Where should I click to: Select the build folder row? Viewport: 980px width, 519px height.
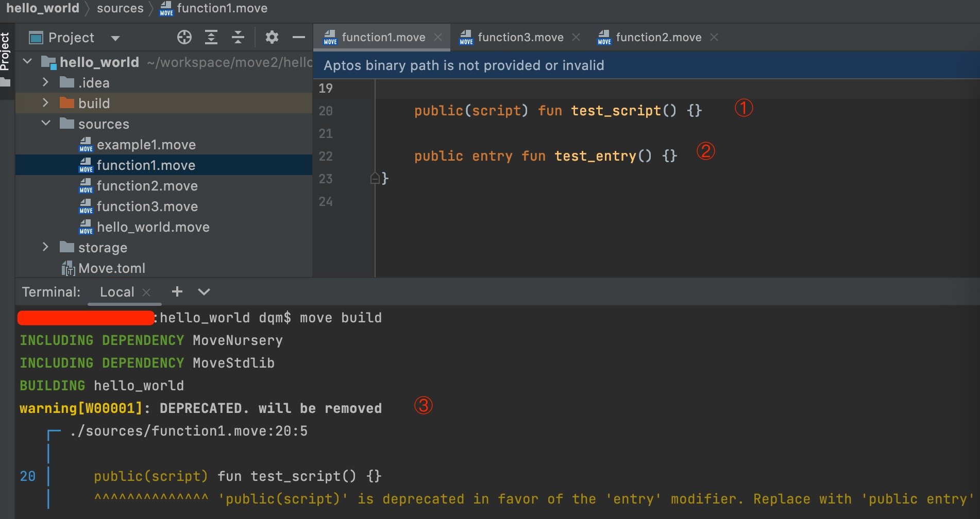164,103
